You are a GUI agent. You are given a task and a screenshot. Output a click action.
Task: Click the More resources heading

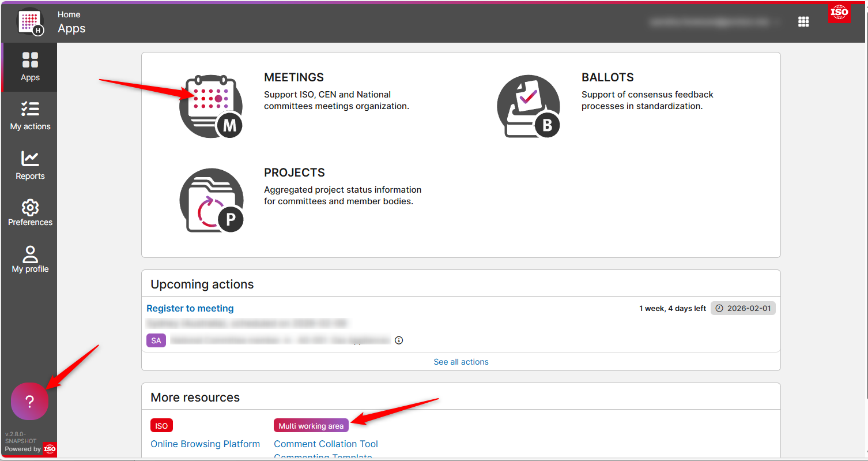[195, 398]
